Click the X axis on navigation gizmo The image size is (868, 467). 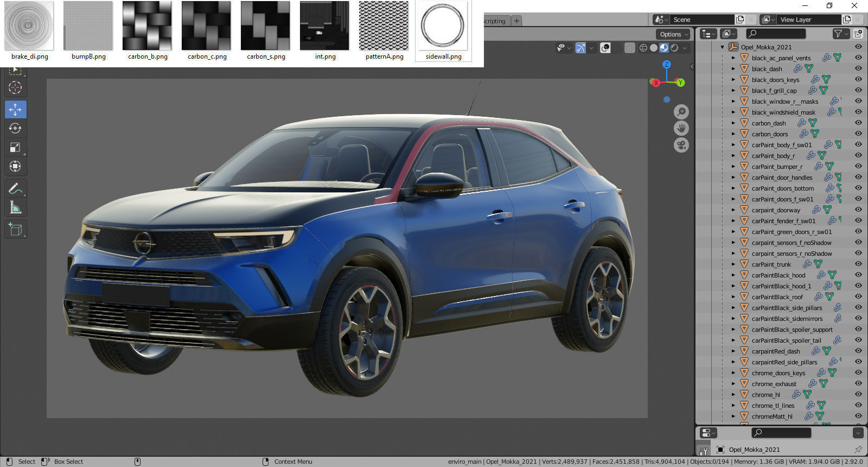tap(656, 83)
